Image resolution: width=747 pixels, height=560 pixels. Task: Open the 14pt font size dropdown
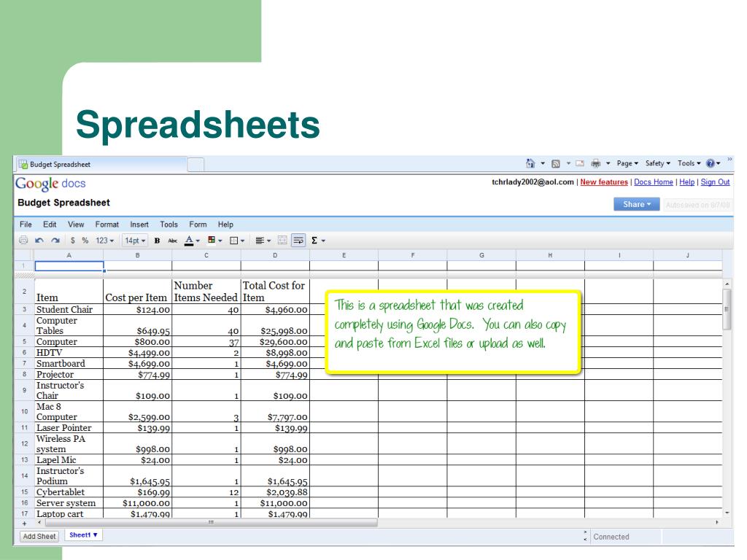(x=135, y=241)
